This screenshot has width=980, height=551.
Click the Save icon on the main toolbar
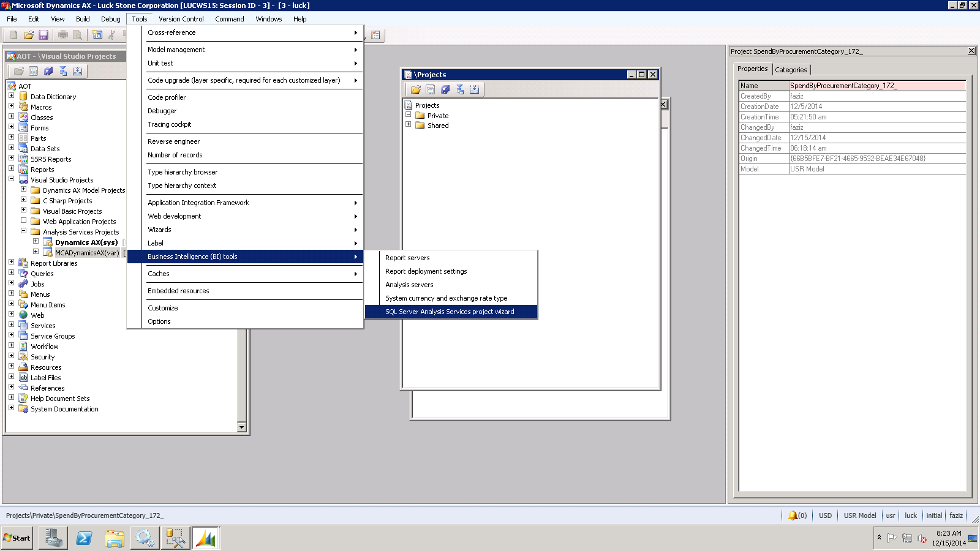coord(43,35)
